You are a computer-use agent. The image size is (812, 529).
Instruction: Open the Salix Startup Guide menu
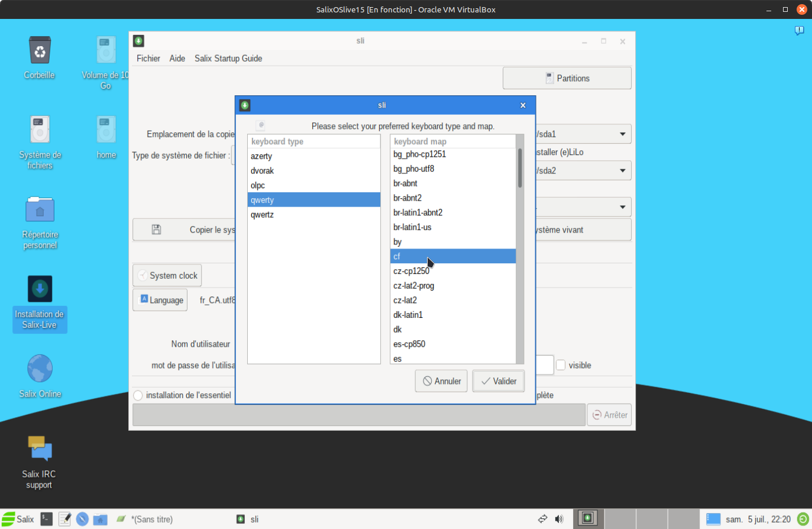pos(228,59)
